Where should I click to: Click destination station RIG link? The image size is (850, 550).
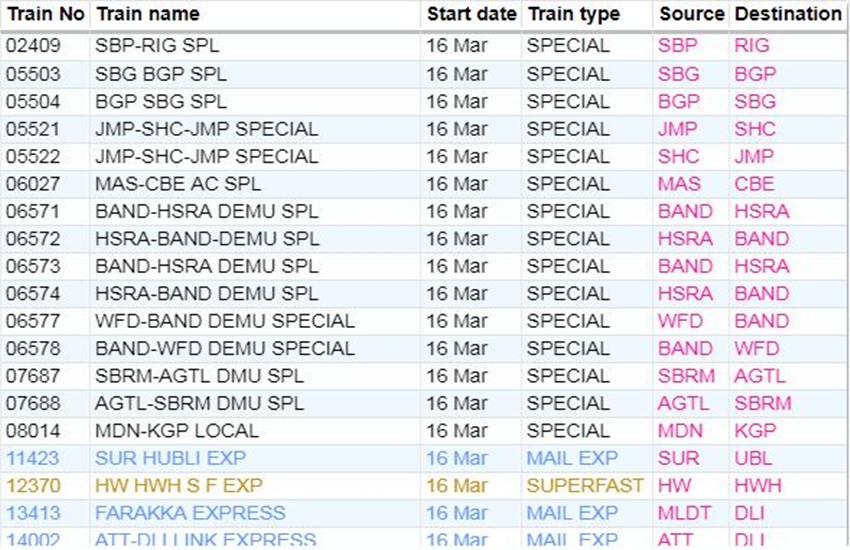pos(752,46)
